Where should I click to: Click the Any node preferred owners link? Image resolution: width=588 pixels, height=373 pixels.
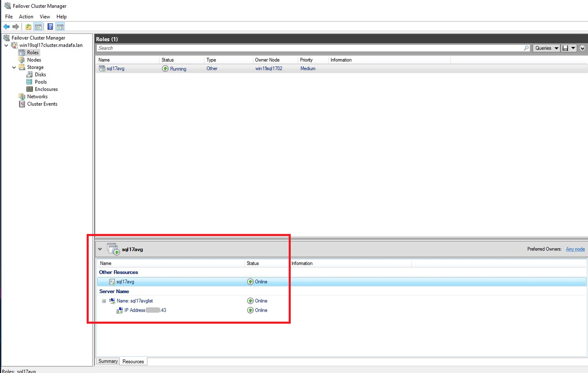[x=575, y=249]
